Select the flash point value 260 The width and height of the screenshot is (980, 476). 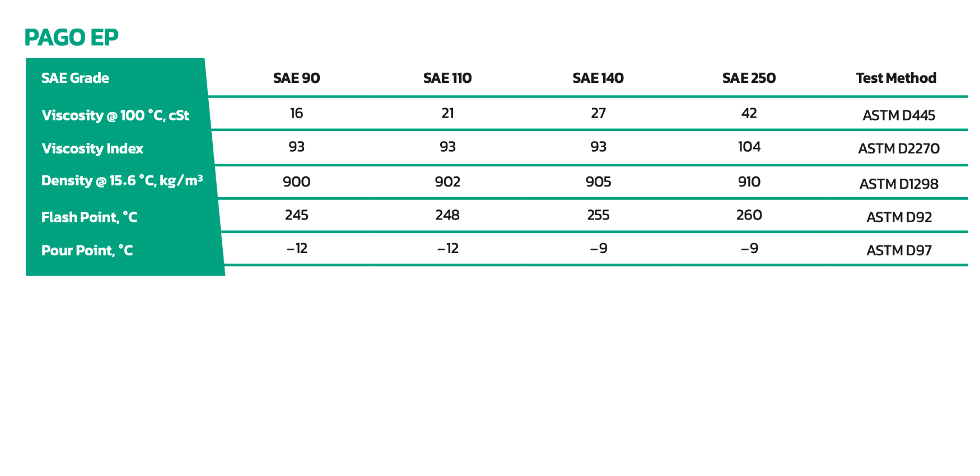(749, 215)
